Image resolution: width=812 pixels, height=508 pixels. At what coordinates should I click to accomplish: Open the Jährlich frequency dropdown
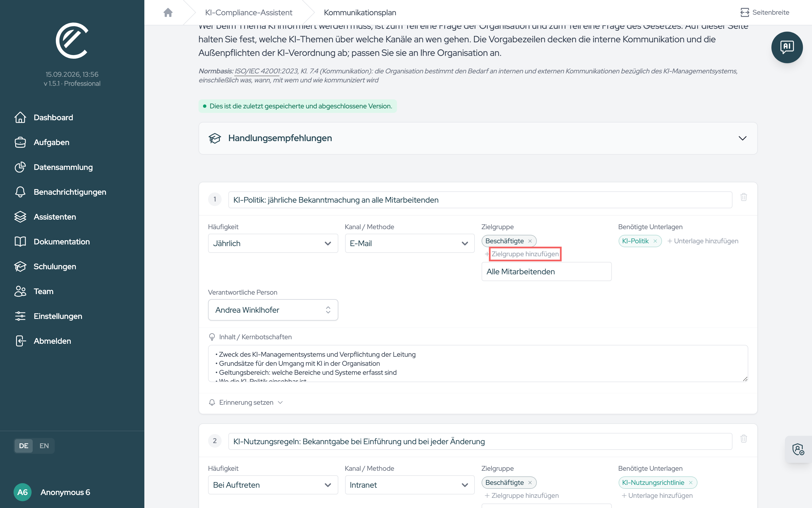[273, 243]
